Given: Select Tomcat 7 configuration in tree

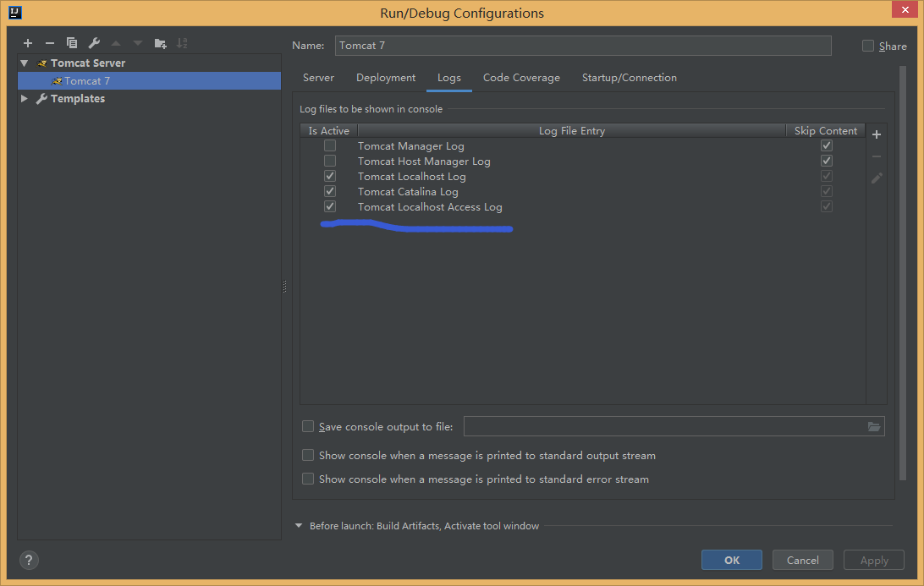Looking at the screenshot, I should click(149, 80).
